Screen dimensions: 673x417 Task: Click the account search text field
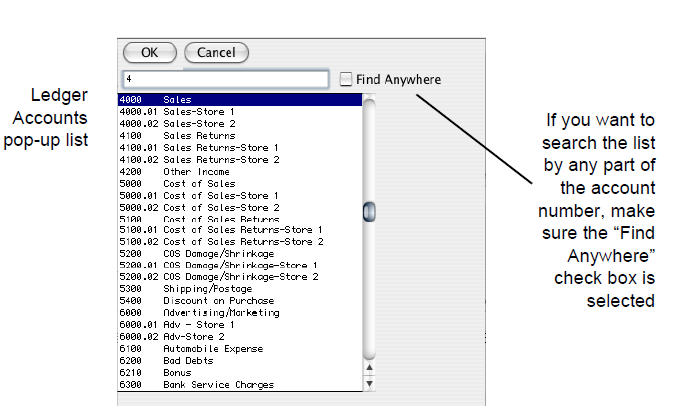(224, 79)
